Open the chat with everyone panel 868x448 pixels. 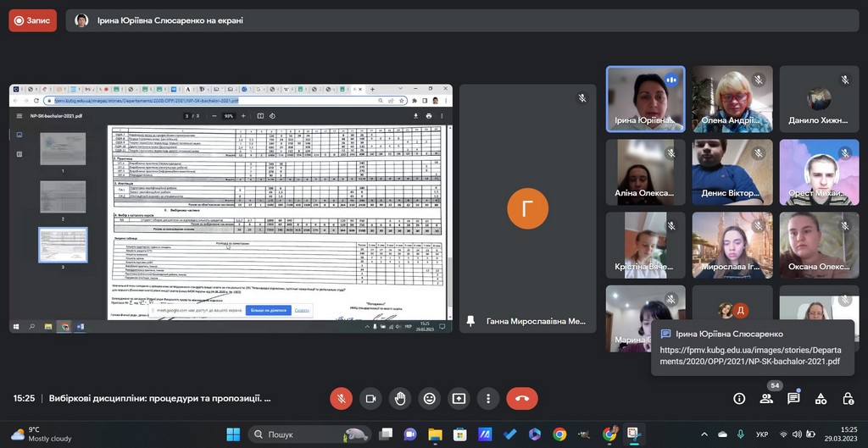pos(793,398)
